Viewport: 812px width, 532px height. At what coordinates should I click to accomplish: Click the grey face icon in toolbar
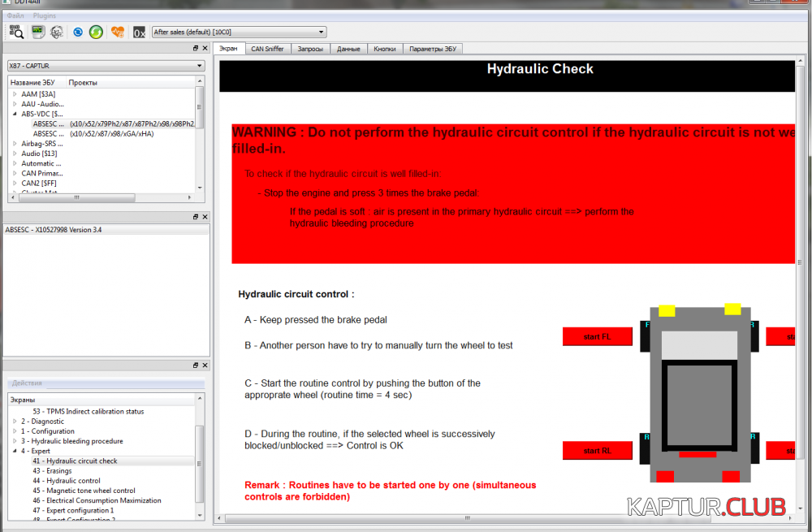point(57,32)
